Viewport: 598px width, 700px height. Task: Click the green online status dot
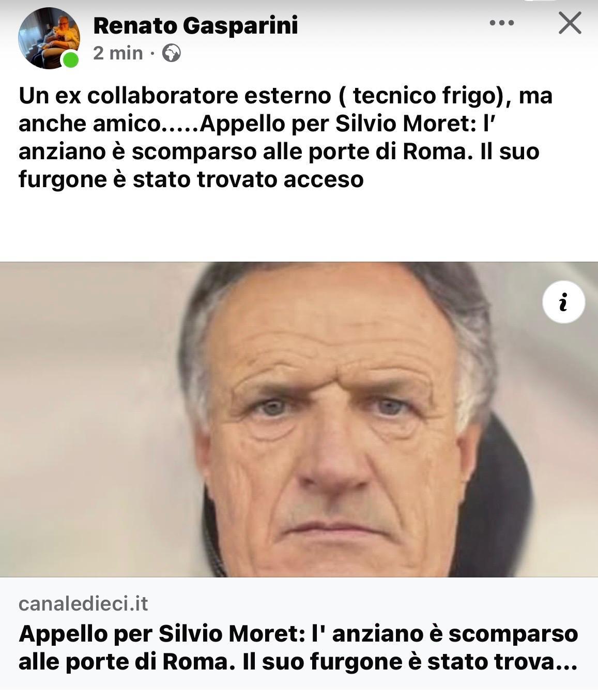click(71, 60)
